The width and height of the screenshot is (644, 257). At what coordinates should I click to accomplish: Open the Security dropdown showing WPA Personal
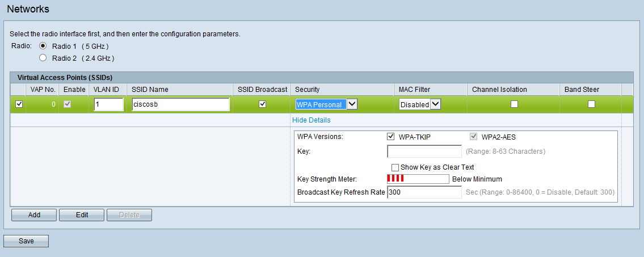pos(326,104)
